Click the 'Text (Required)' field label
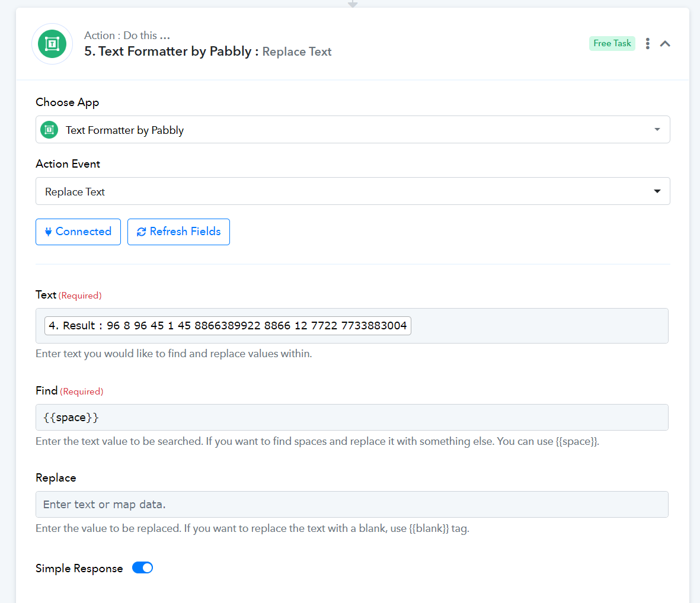Image resolution: width=700 pixels, height=603 pixels. (68, 295)
